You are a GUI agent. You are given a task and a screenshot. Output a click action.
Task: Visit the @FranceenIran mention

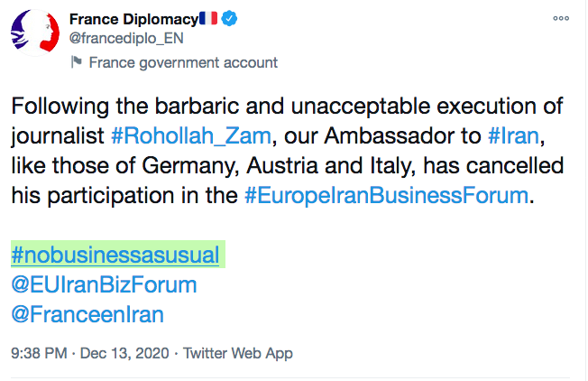pyautogui.click(x=87, y=315)
